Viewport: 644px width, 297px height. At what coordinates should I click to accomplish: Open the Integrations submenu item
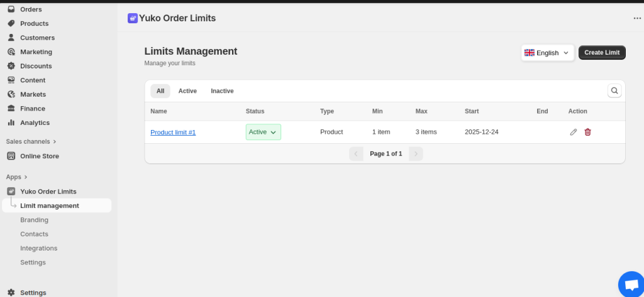[38, 248]
